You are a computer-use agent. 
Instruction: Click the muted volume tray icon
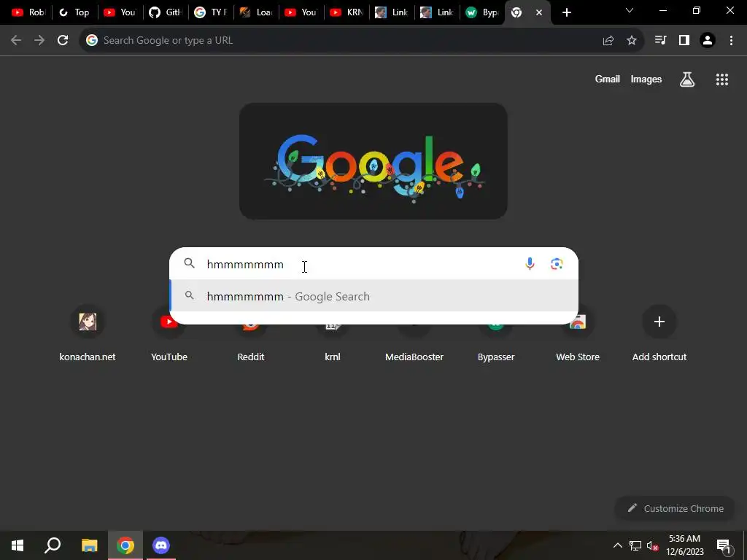click(x=653, y=545)
